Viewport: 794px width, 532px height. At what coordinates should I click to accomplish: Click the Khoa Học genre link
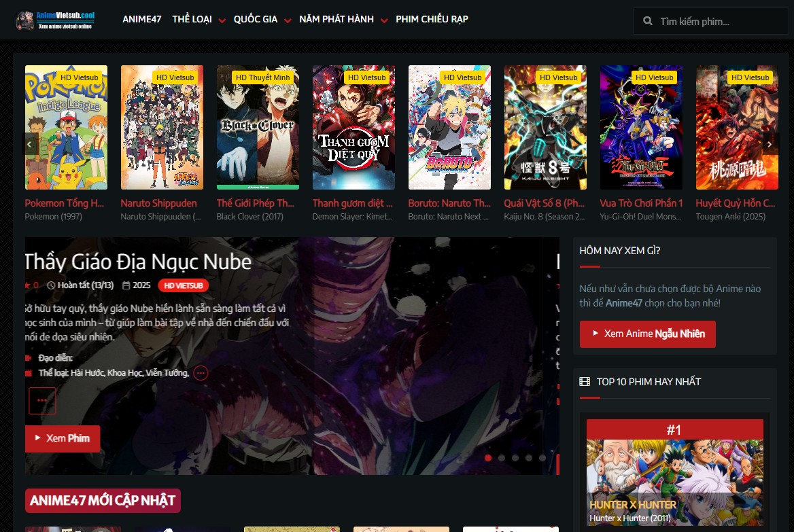(x=125, y=373)
